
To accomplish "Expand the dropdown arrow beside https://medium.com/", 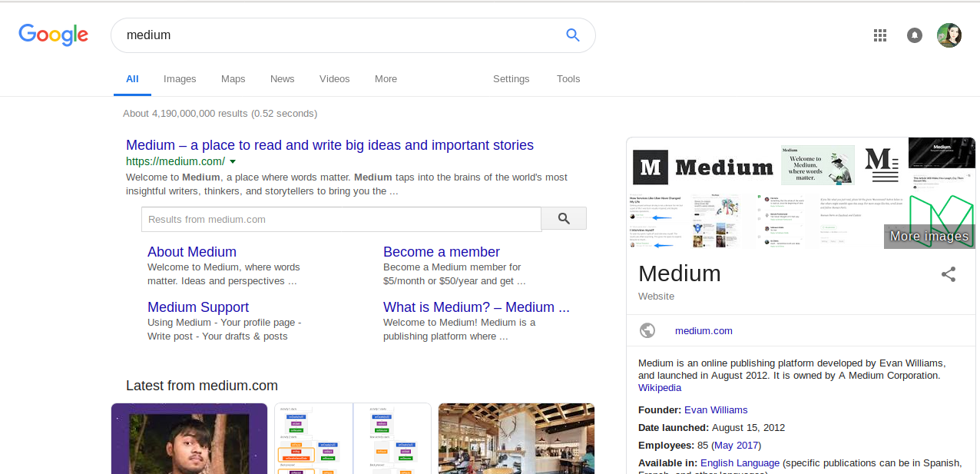I will (x=233, y=161).
